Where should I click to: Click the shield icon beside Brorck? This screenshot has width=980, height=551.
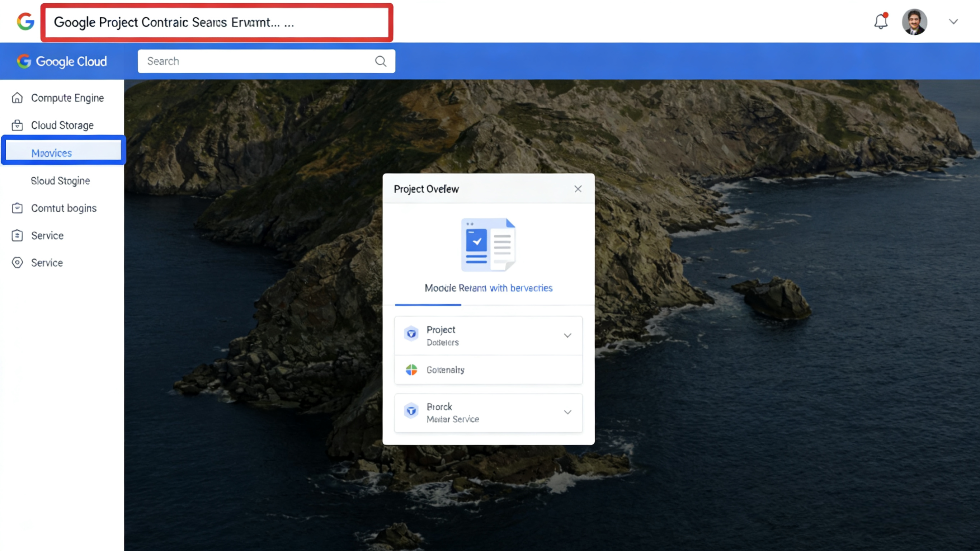tap(411, 411)
